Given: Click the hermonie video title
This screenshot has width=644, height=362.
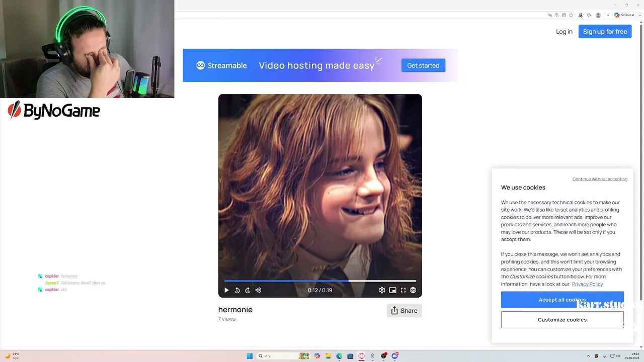Looking at the screenshot, I should click(235, 310).
